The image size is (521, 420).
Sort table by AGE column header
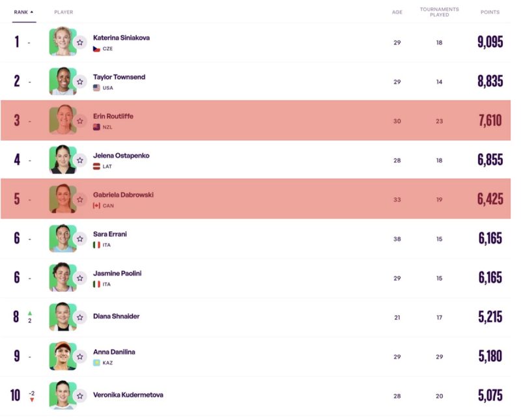click(397, 12)
